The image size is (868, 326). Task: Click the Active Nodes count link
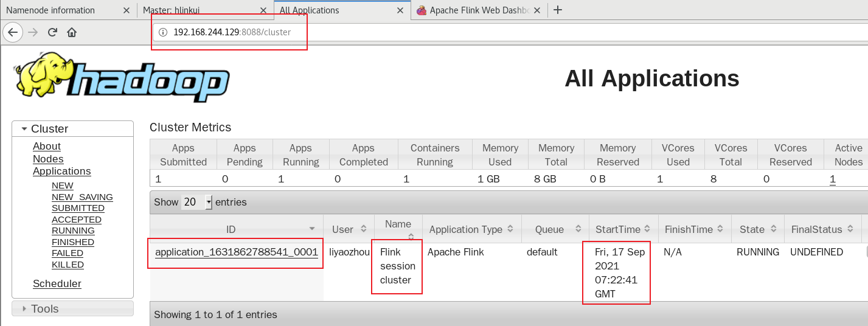point(833,179)
